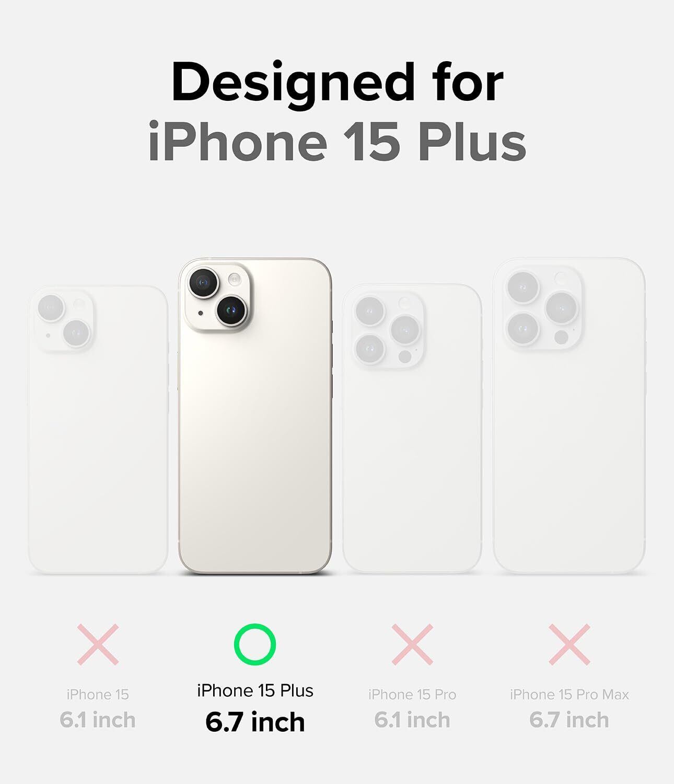
Task: Click the red X above iPhone 15
Action: coord(98,644)
